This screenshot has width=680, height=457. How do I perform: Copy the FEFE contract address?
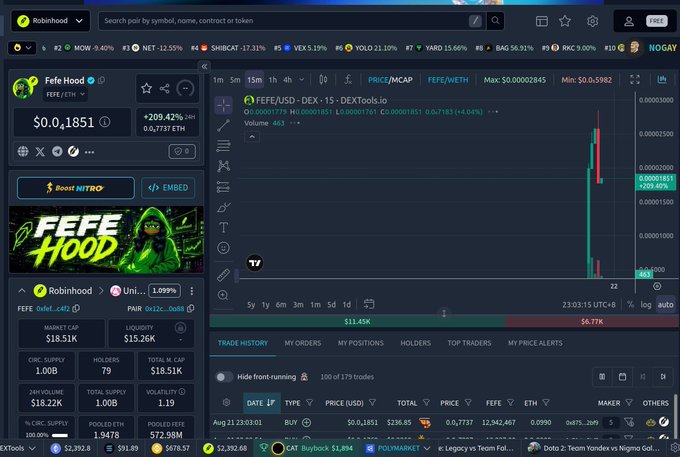[76, 308]
